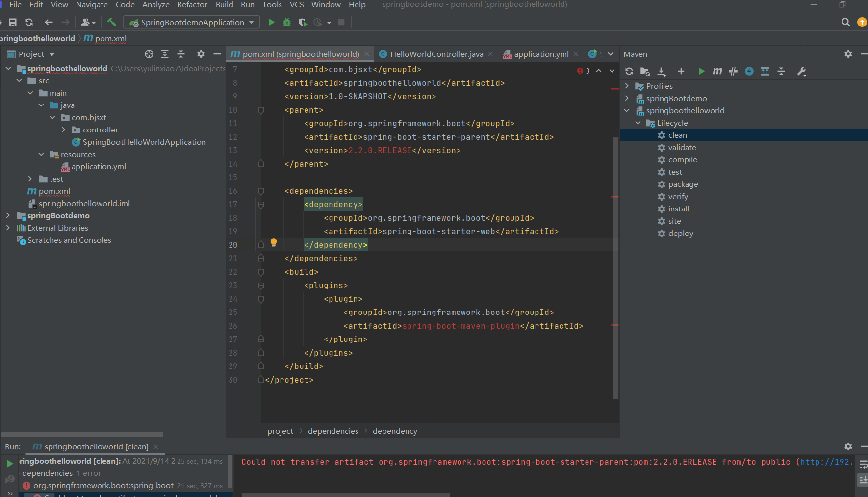The height and width of the screenshot is (497, 868).
Task: Open the http://192 link in console
Action: click(827, 462)
